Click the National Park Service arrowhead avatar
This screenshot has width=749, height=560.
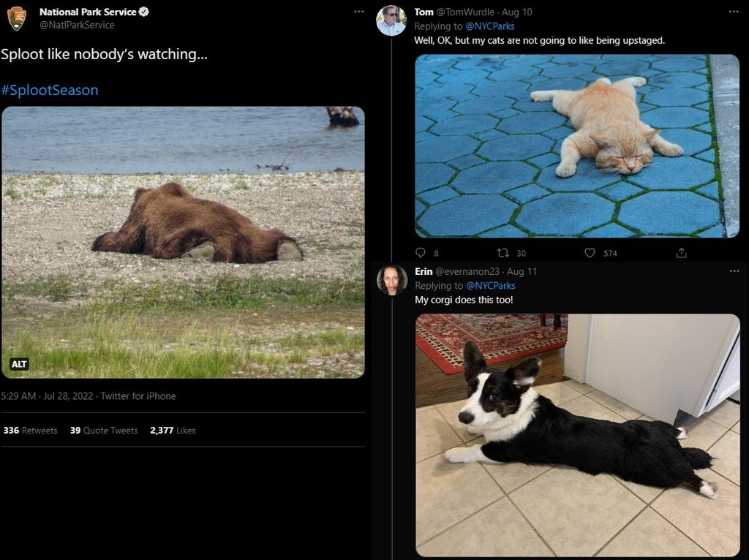[x=17, y=18]
